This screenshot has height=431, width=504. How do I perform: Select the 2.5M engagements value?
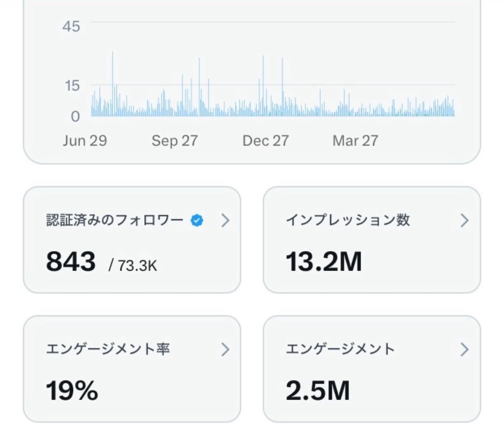[318, 391]
